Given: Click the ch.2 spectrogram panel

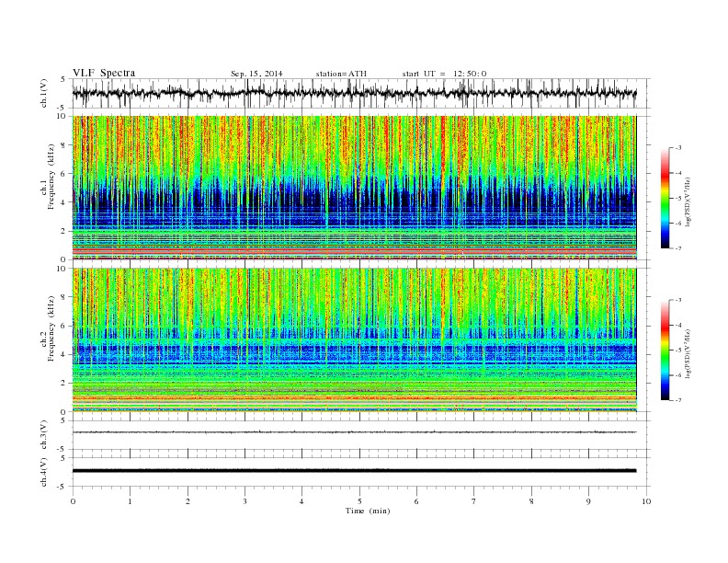Looking at the screenshot, I should coord(354,340).
